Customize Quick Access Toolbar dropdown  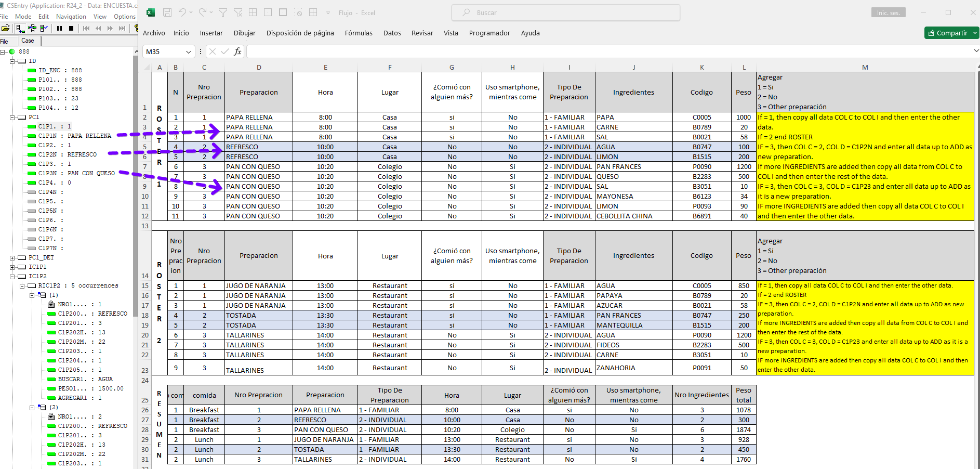coord(328,12)
